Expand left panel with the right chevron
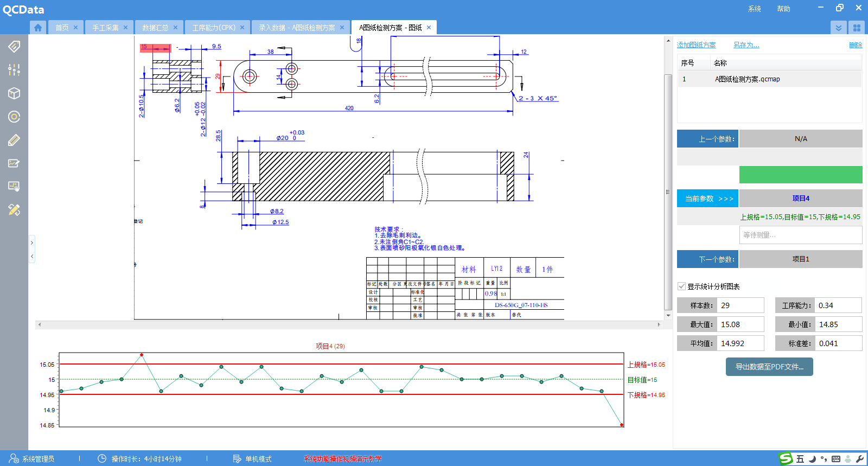 [32, 242]
